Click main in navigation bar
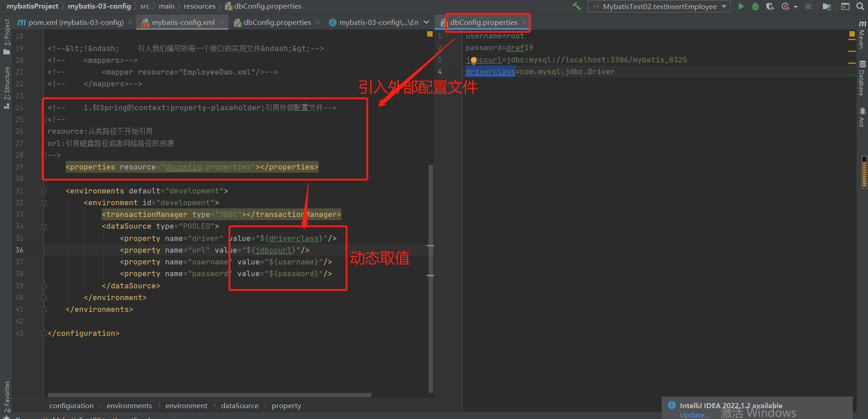This screenshot has height=419, width=868. [166, 6]
